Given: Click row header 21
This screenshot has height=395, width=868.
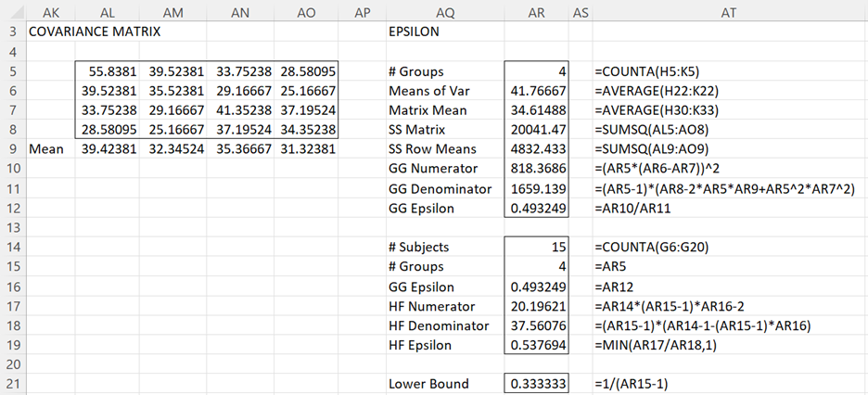Looking at the screenshot, I should coord(12,383).
